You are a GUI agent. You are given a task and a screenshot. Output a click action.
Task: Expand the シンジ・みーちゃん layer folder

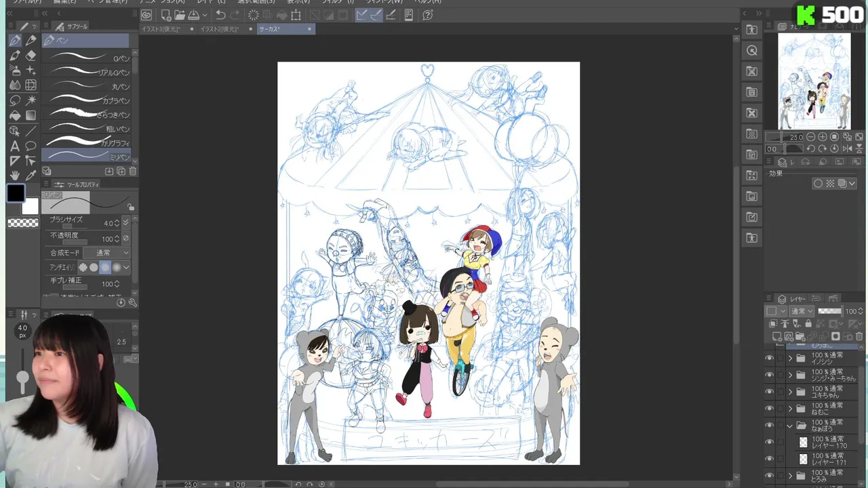click(x=790, y=375)
